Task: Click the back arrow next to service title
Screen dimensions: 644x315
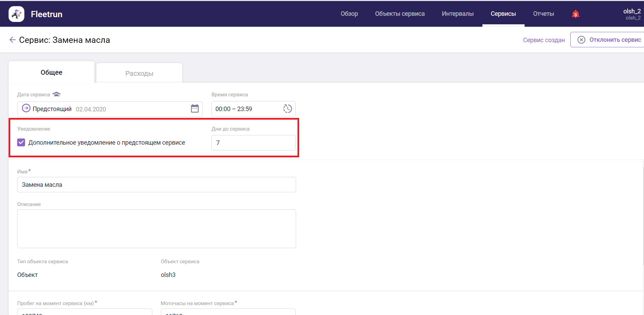Action: coord(12,40)
